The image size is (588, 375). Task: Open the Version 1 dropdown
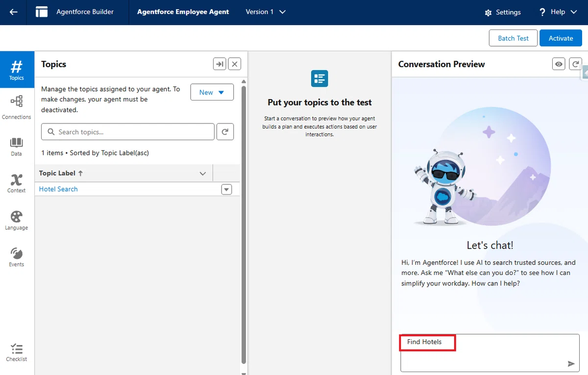pos(266,12)
